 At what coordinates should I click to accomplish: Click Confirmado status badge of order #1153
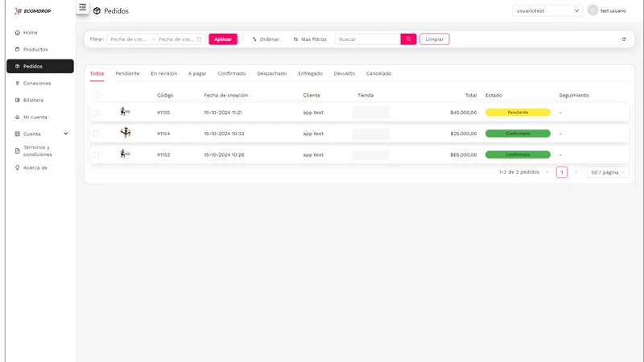coord(518,154)
